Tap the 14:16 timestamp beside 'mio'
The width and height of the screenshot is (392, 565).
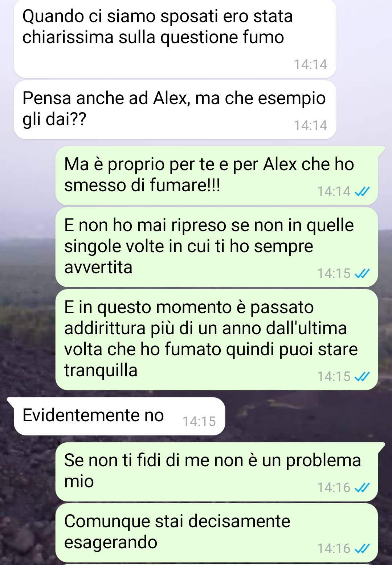(334, 487)
